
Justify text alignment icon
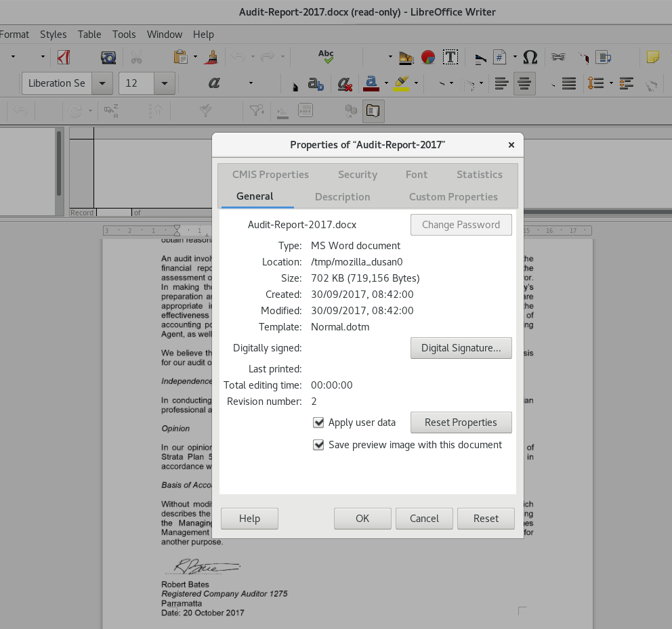(x=569, y=83)
